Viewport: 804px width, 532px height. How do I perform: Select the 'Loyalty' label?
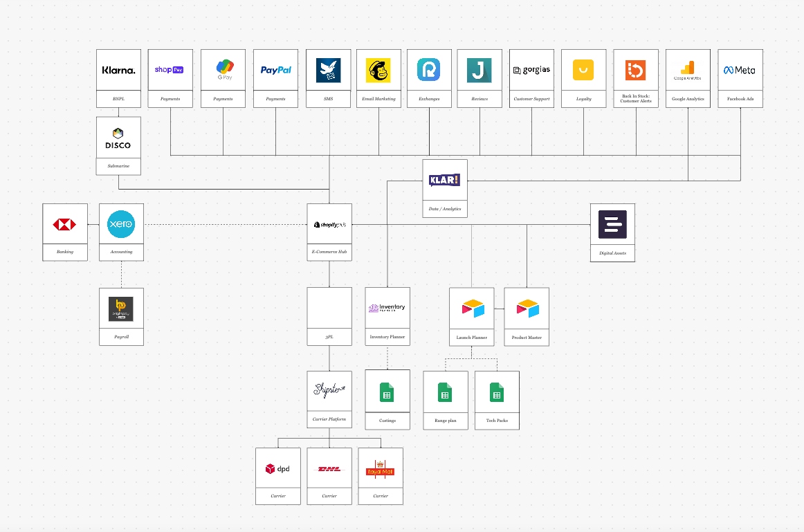coord(583,99)
